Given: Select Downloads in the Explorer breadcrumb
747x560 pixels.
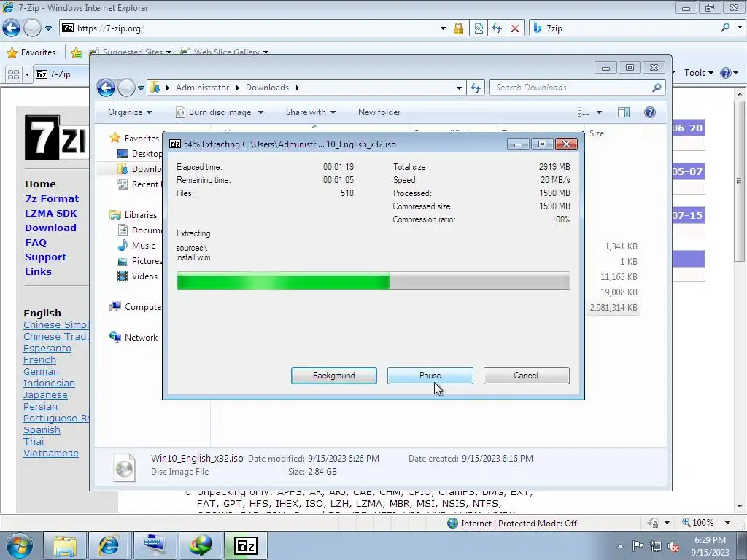Looking at the screenshot, I should pos(267,87).
